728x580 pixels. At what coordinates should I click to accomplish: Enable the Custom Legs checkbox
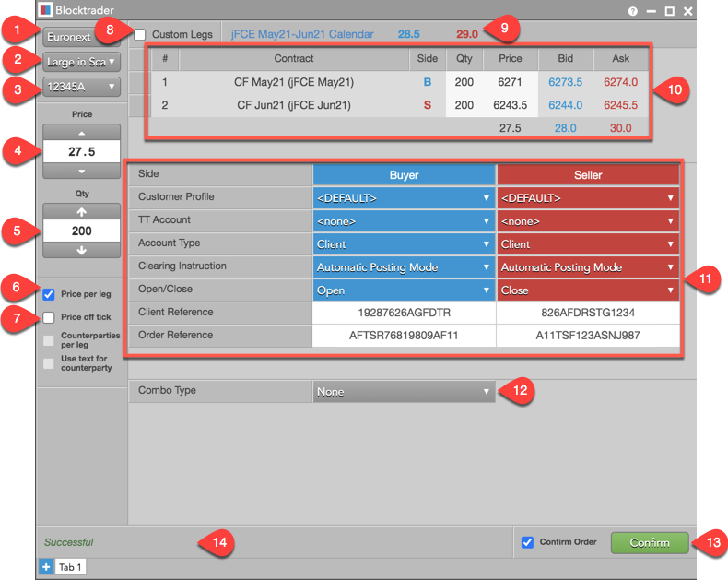tap(140, 35)
